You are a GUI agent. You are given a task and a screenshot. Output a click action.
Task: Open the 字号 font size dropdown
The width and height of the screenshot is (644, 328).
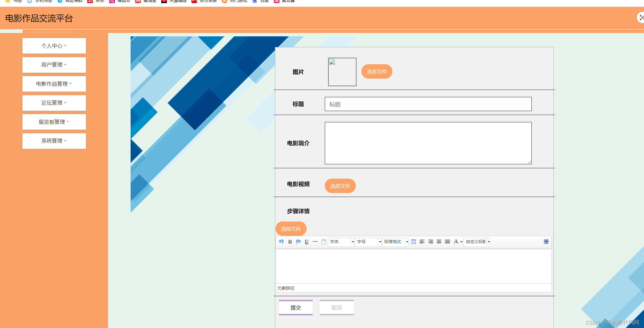click(368, 242)
